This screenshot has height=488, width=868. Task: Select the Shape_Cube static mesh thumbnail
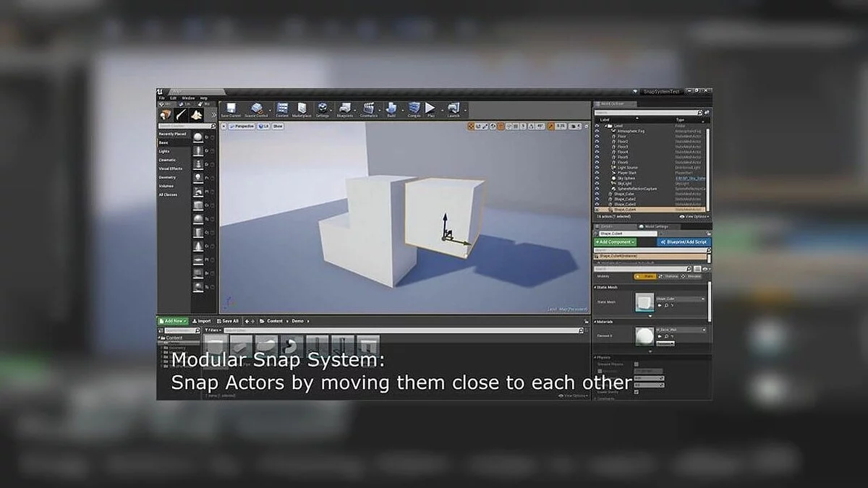pyautogui.click(x=644, y=301)
